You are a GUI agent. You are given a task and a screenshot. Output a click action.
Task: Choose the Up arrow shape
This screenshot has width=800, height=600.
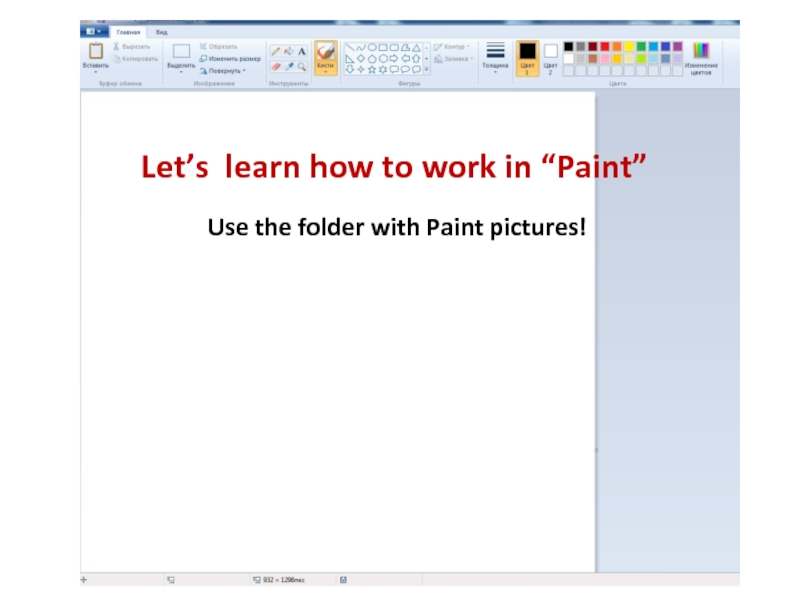pos(416,59)
